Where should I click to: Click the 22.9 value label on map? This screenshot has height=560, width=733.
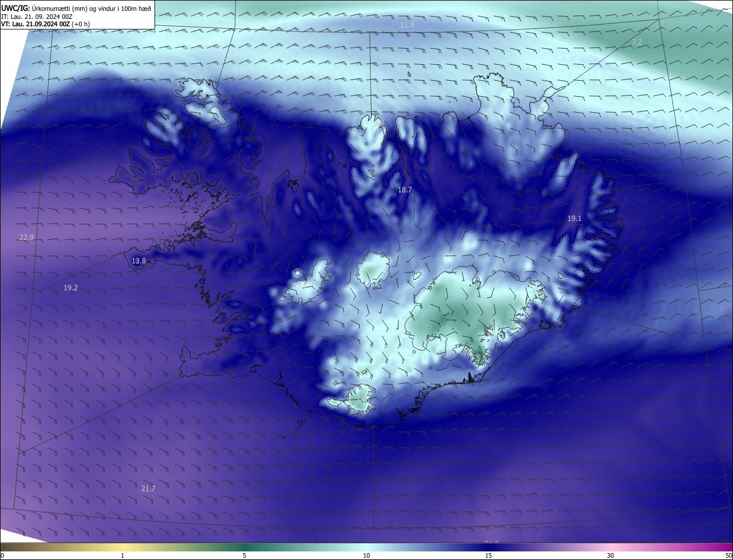(x=26, y=238)
